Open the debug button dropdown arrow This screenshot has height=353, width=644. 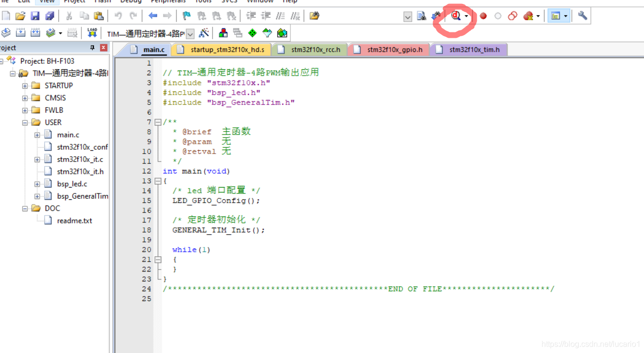(x=466, y=16)
